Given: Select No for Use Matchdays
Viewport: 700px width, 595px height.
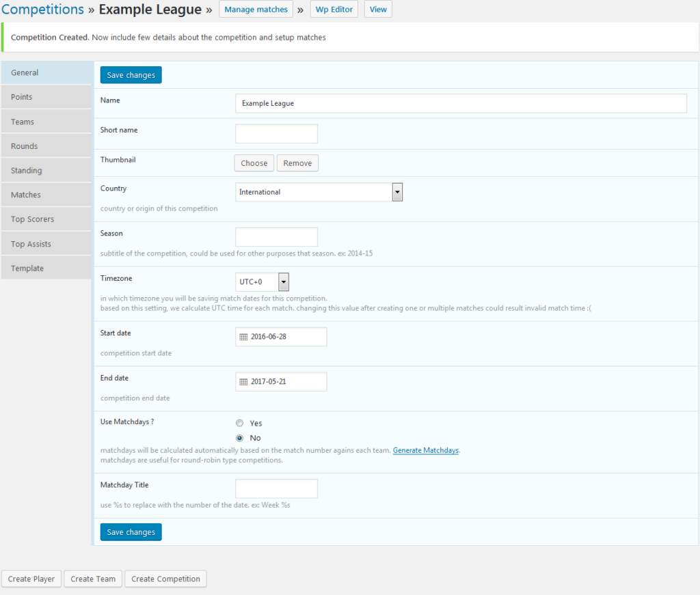Looking at the screenshot, I should (x=240, y=438).
